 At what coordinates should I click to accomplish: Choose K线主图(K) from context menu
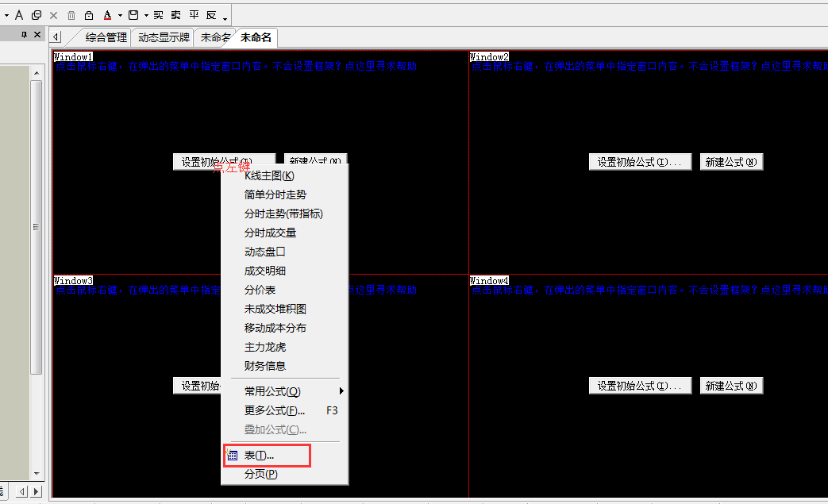pos(285,175)
